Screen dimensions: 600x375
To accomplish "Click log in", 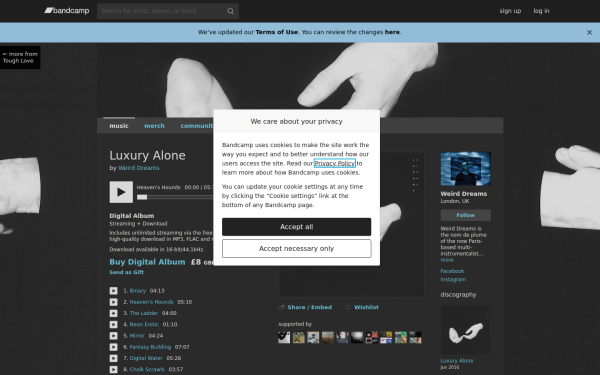I will pos(541,11).
